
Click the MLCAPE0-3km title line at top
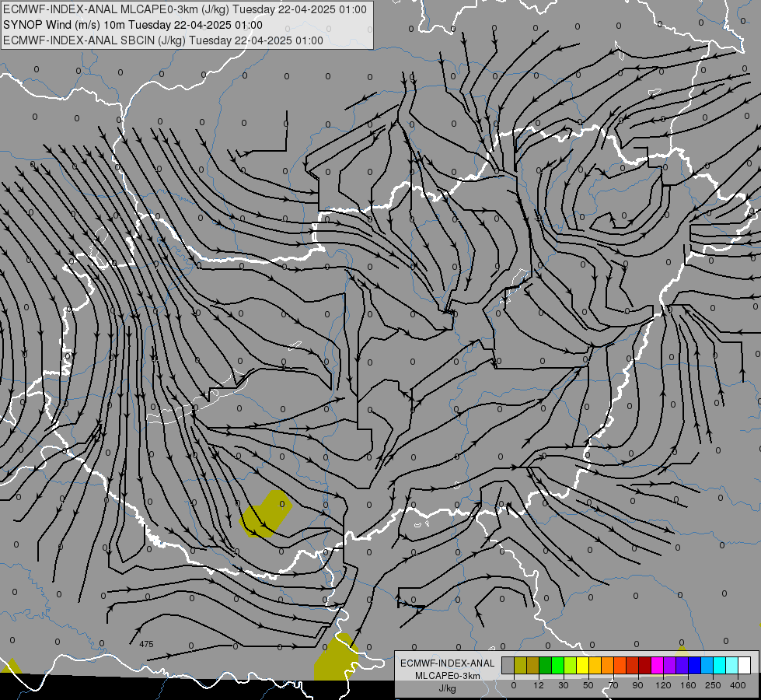pos(184,9)
